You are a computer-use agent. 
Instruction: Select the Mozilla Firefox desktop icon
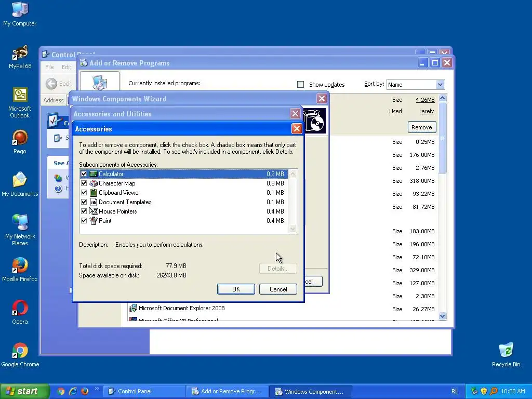click(20, 270)
